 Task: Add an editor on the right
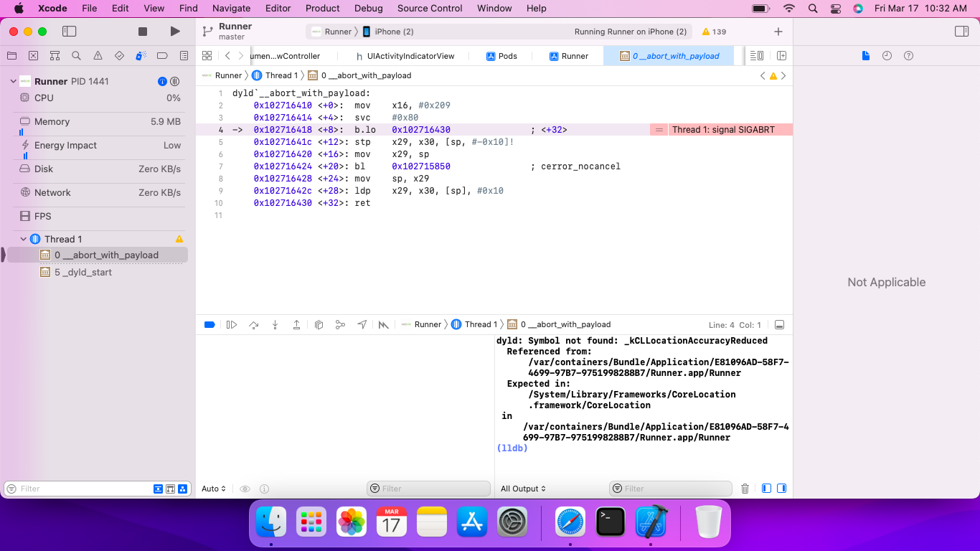pos(781,56)
